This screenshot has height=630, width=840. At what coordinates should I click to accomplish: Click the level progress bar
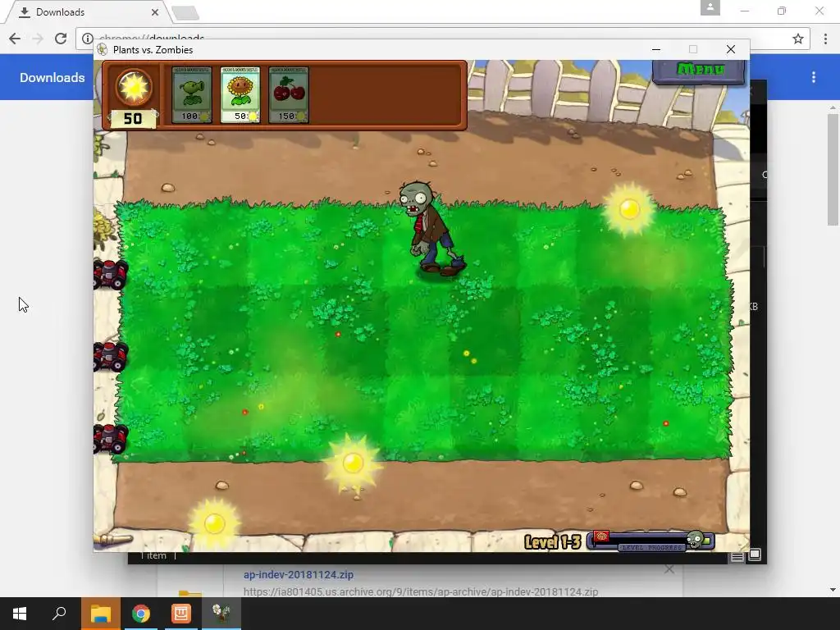click(x=651, y=541)
